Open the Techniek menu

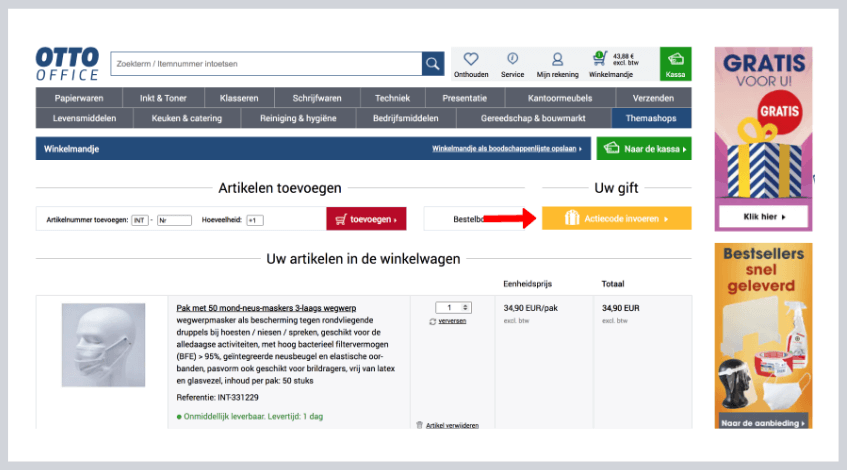point(392,98)
